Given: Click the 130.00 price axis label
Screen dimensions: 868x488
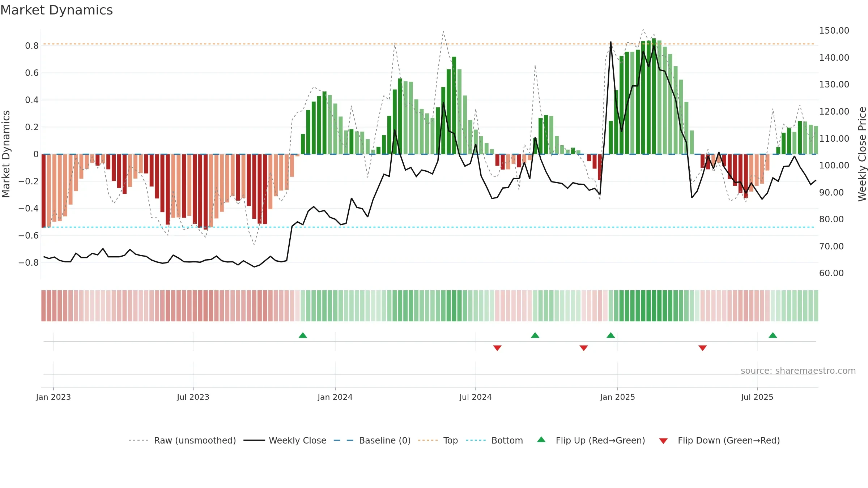Looking at the screenshot, I should 834,84.
